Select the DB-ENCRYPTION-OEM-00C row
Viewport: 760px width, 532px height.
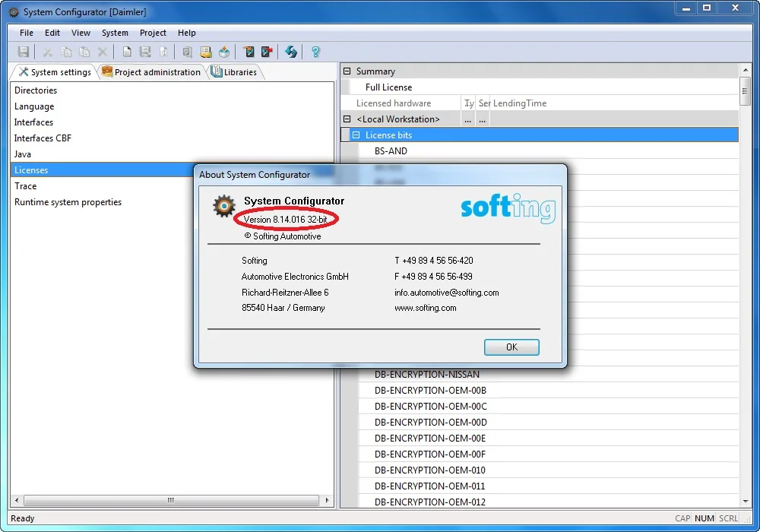tap(548, 407)
